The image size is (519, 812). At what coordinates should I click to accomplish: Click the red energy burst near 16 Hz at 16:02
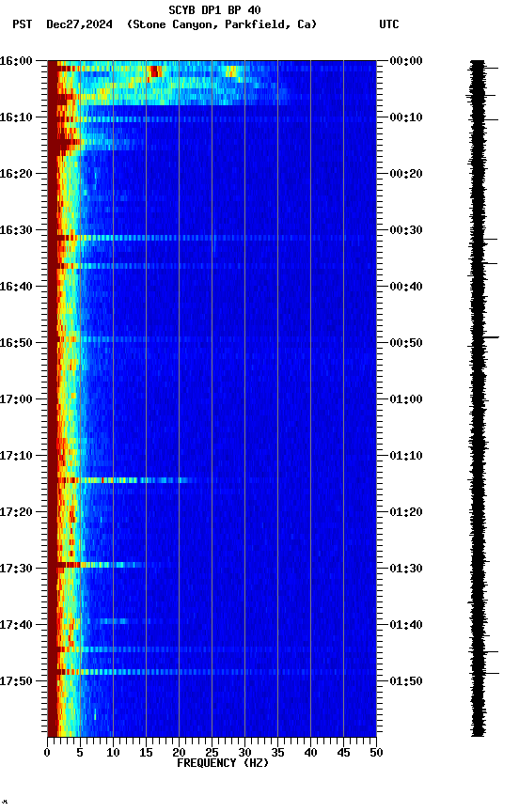pyautogui.click(x=154, y=71)
